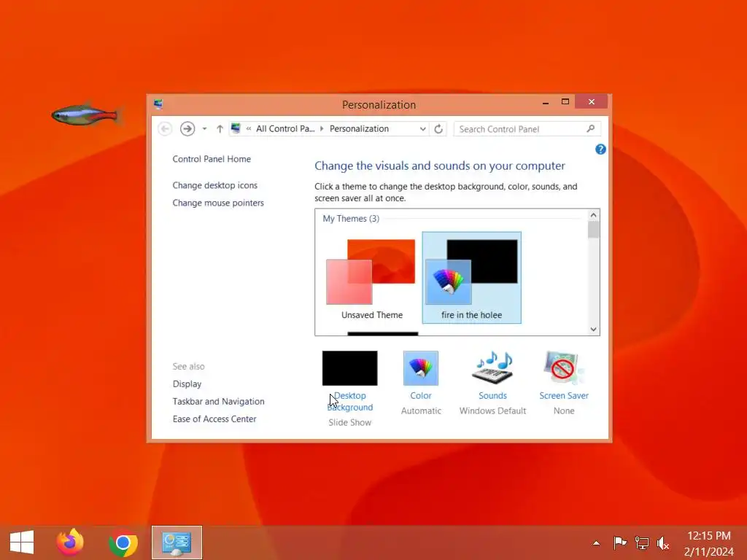Open the Display link
The height and width of the screenshot is (560, 747).
187,384
